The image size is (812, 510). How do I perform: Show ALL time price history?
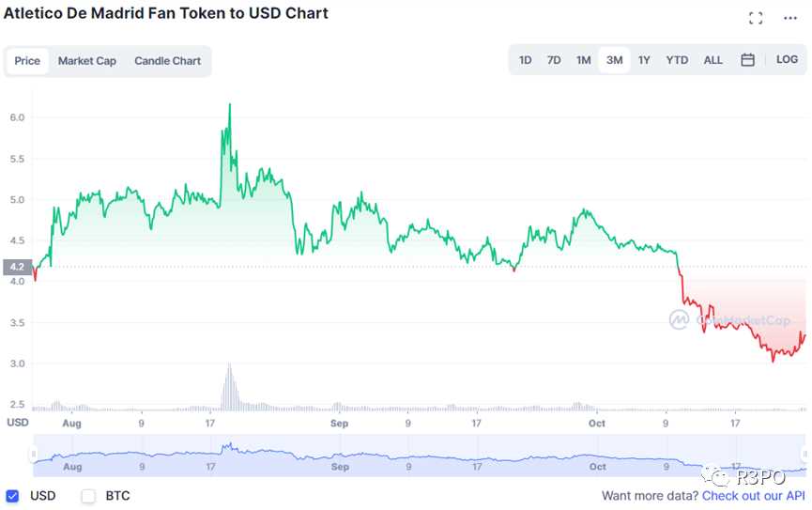713,60
